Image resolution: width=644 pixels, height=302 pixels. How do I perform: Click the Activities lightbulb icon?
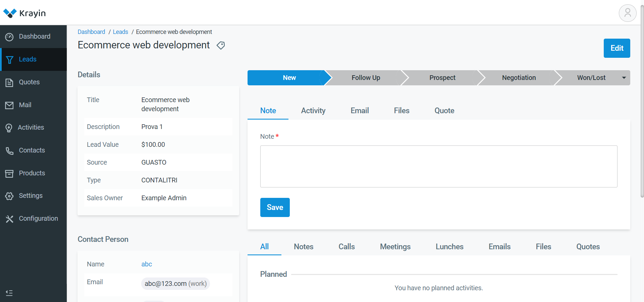9,128
